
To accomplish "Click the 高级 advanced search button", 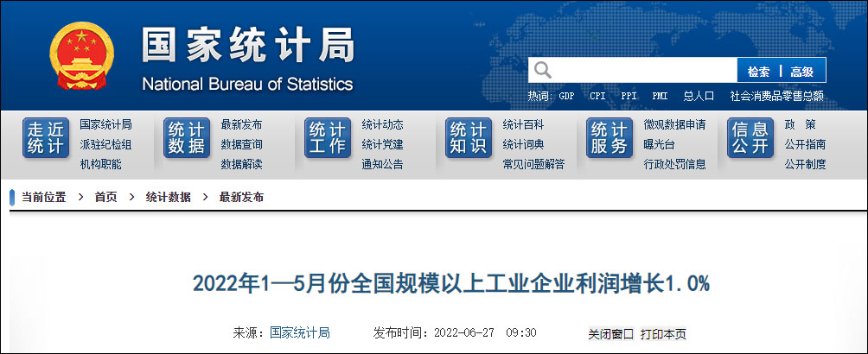I will pos(801,72).
